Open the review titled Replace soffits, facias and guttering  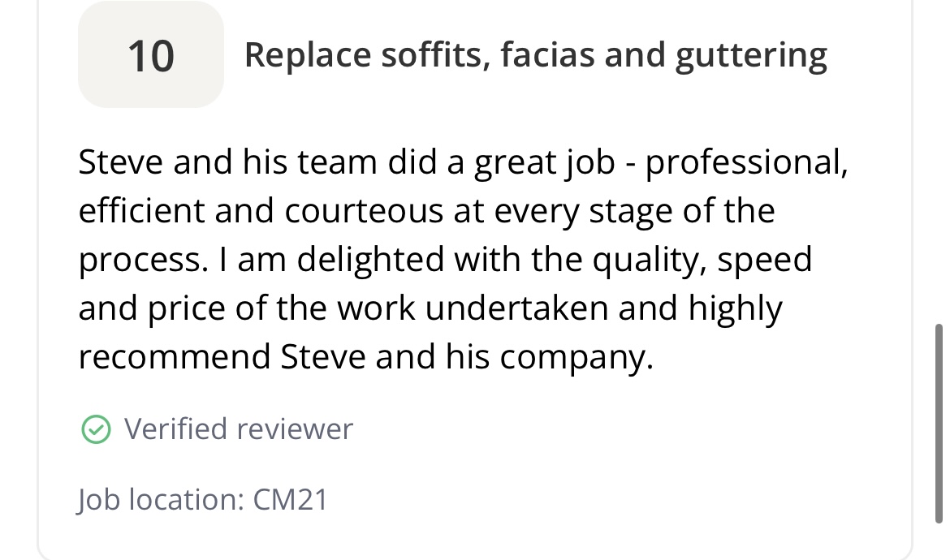pyautogui.click(x=535, y=55)
